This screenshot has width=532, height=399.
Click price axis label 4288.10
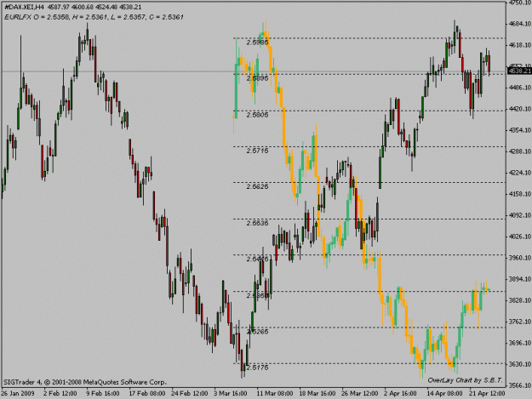coord(520,151)
